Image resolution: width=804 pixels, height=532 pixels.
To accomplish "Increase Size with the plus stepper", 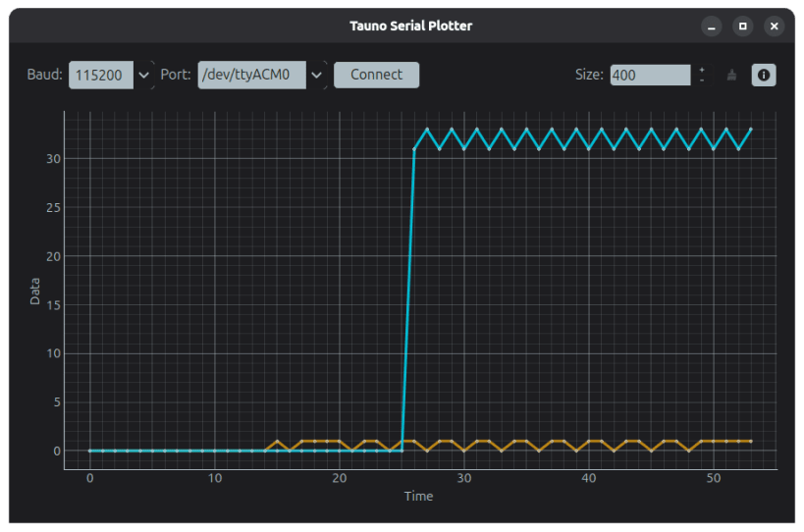I will pos(702,70).
